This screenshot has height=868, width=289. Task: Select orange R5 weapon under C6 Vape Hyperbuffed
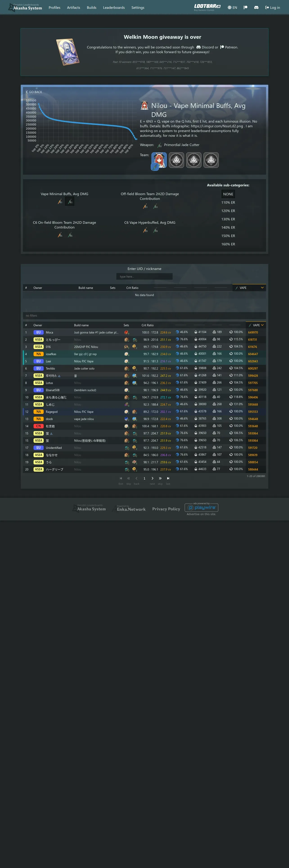coord(145,230)
